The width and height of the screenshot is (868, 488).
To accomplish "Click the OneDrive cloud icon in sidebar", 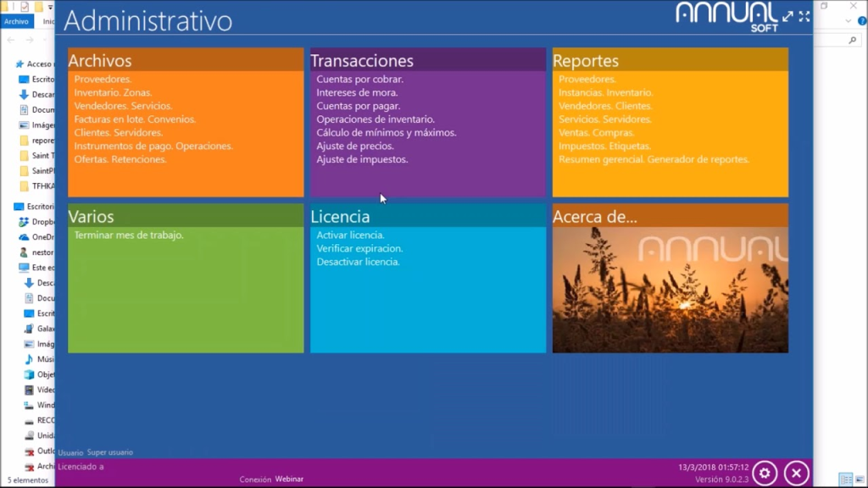I will [25, 237].
